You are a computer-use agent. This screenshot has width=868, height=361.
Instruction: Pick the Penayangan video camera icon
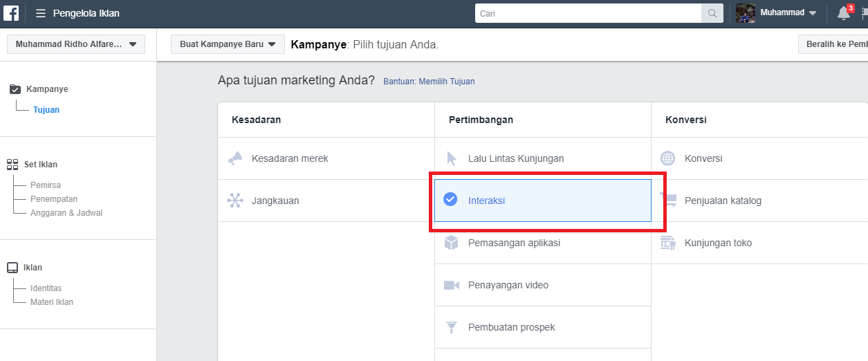(x=452, y=285)
